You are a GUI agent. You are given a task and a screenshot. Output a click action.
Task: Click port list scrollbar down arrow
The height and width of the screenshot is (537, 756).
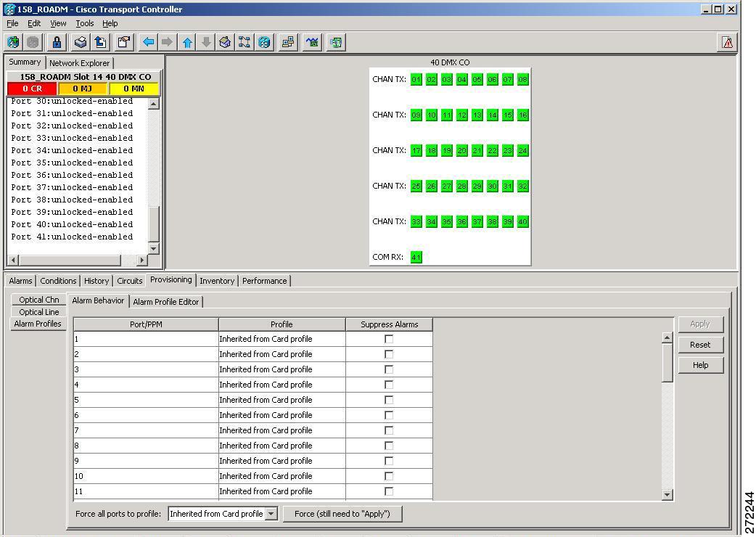point(153,249)
